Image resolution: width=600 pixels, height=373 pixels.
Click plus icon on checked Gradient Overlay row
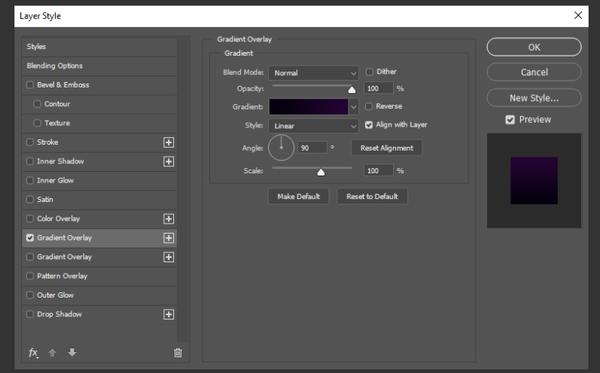168,238
